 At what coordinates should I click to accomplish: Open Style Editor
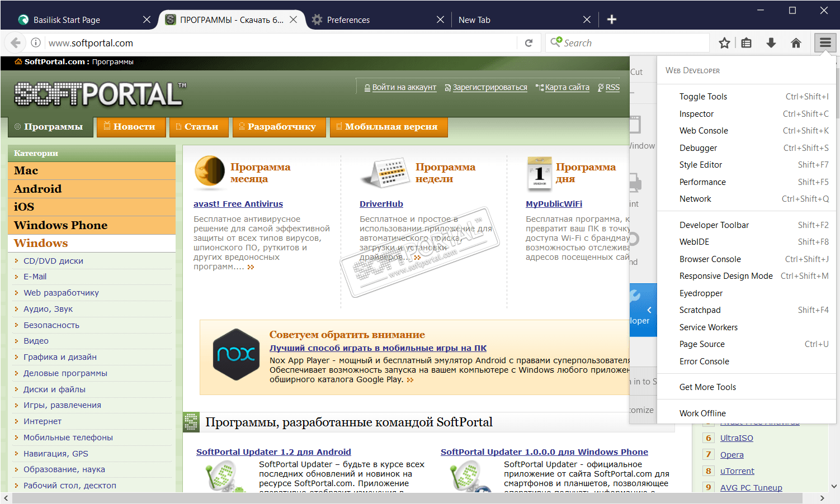tap(747, 165)
